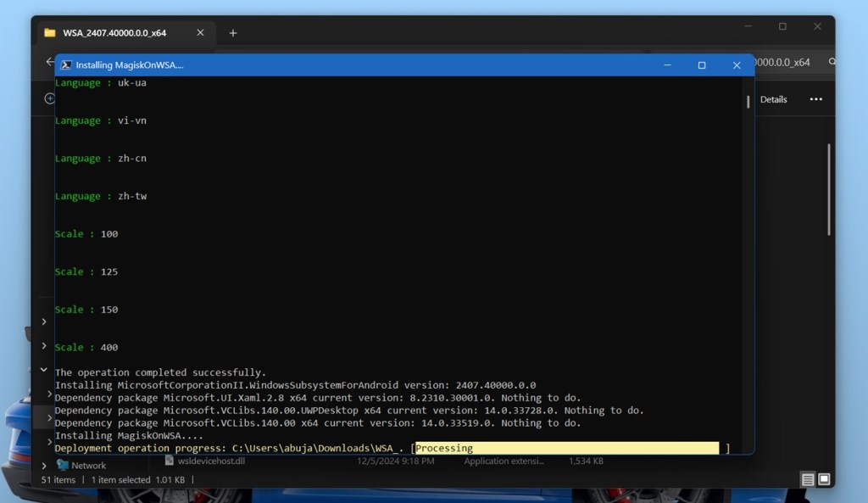This screenshot has height=503, width=868.
Task: Click the 'Scale : 100' console line
Action: (x=86, y=234)
